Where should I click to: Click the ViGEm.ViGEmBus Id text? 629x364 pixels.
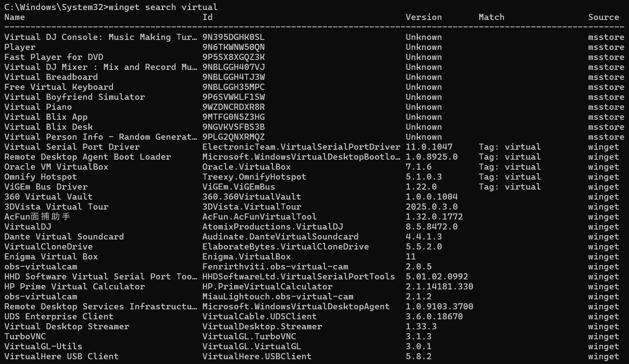pos(238,187)
